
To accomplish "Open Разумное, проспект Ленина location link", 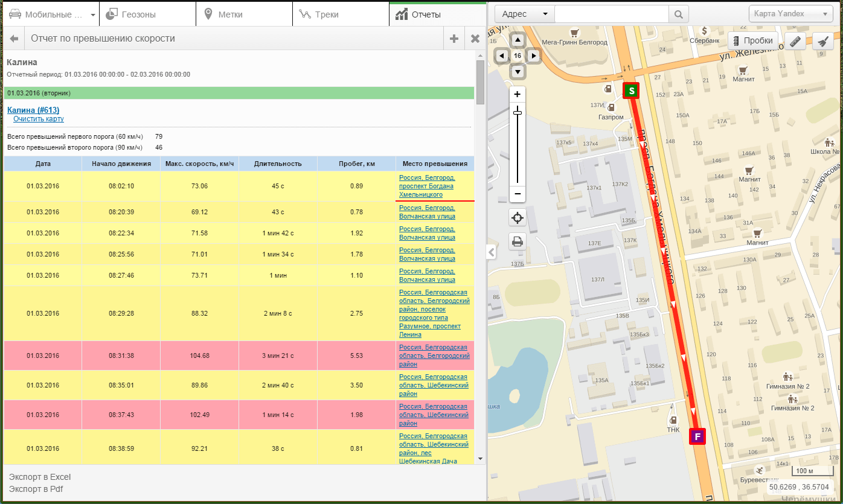I will pos(434,313).
